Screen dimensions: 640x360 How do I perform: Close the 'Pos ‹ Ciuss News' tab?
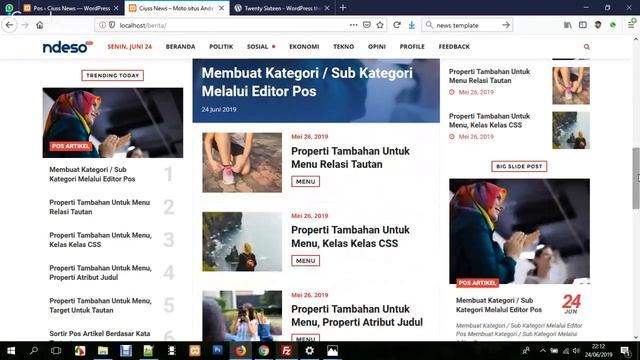point(116,8)
